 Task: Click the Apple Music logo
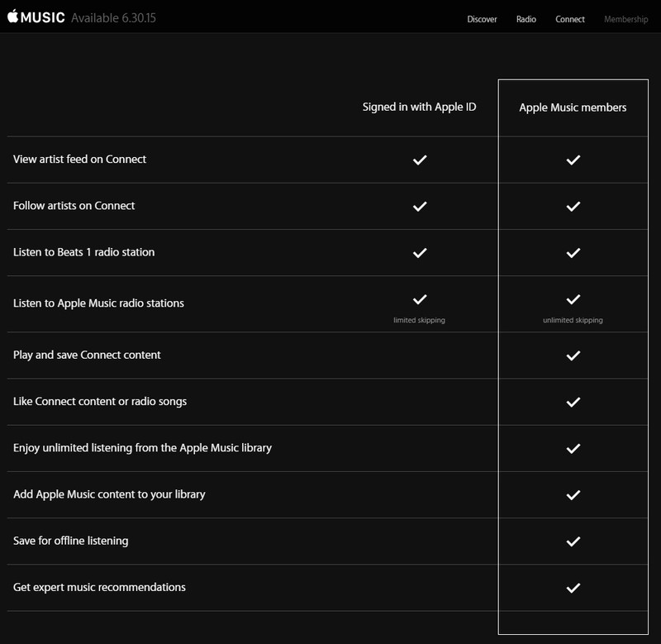coord(36,17)
